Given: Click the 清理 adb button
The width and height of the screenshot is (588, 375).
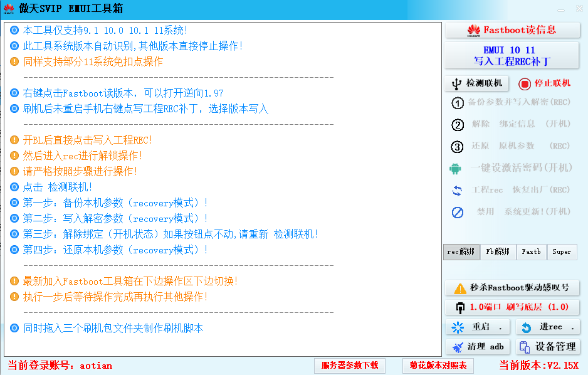Looking at the screenshot, I should (x=477, y=347).
